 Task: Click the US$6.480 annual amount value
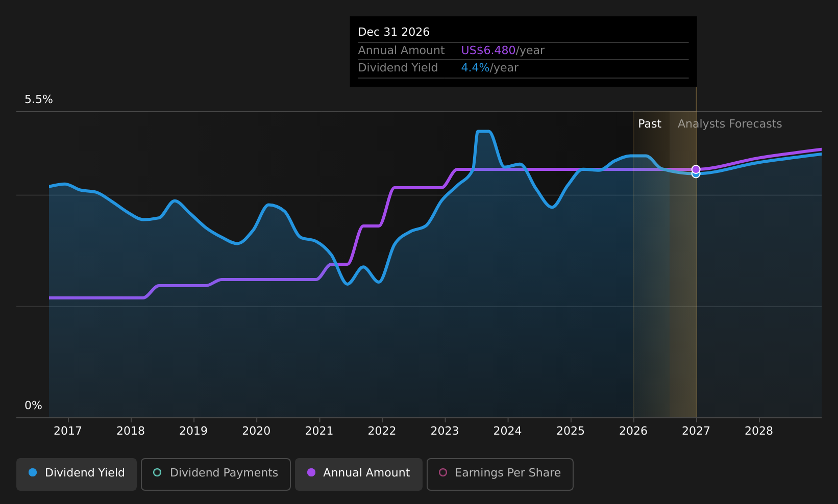(x=488, y=51)
